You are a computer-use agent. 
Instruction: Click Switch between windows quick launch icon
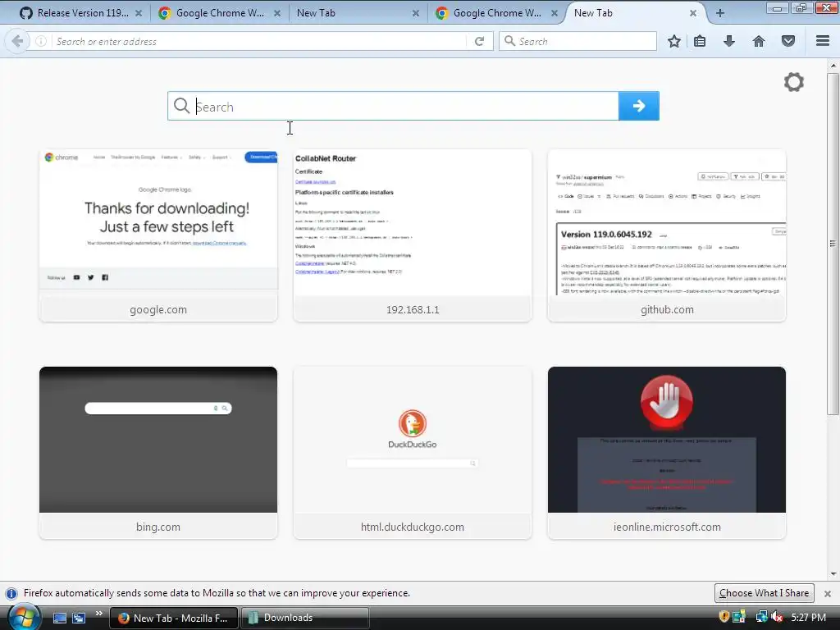click(x=79, y=618)
